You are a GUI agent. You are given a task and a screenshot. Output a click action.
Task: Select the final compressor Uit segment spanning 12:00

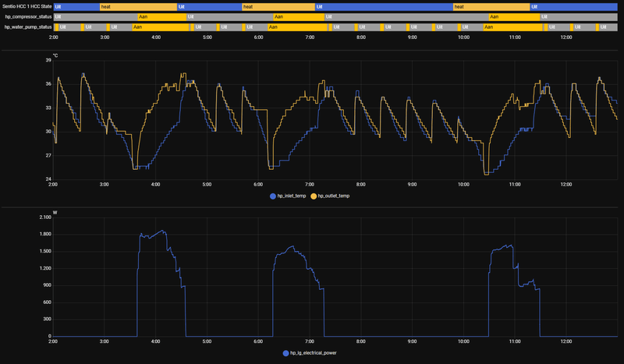pos(579,16)
